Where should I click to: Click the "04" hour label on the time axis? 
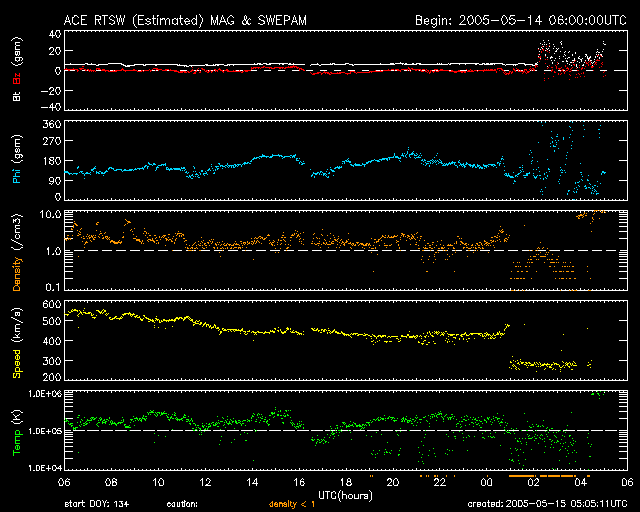click(x=580, y=482)
